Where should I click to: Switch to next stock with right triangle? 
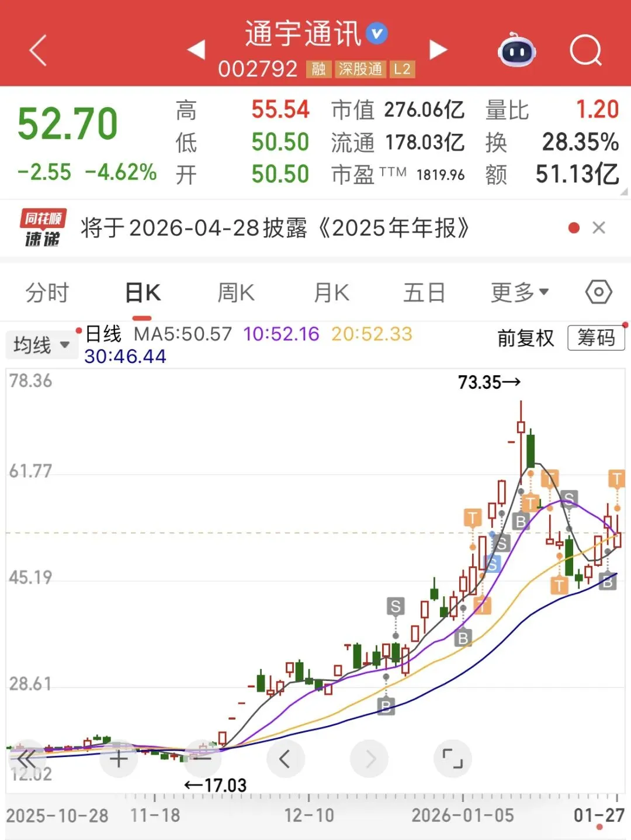coord(438,50)
